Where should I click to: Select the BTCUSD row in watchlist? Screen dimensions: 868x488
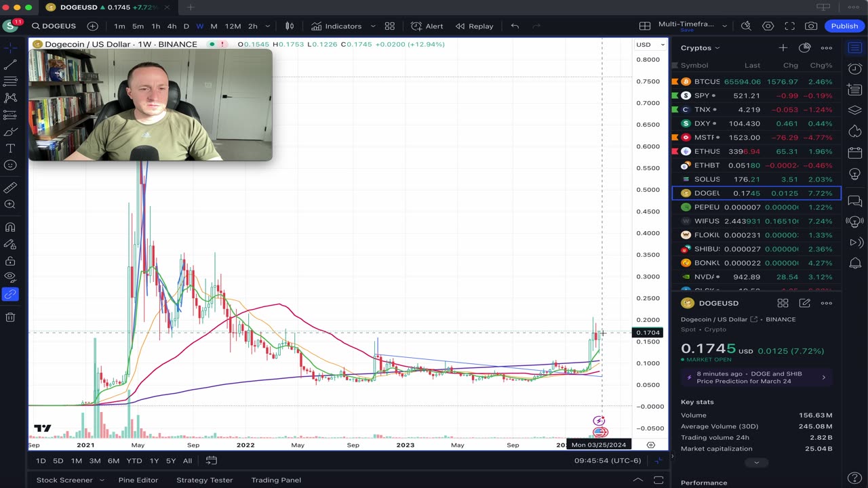[x=756, y=81]
